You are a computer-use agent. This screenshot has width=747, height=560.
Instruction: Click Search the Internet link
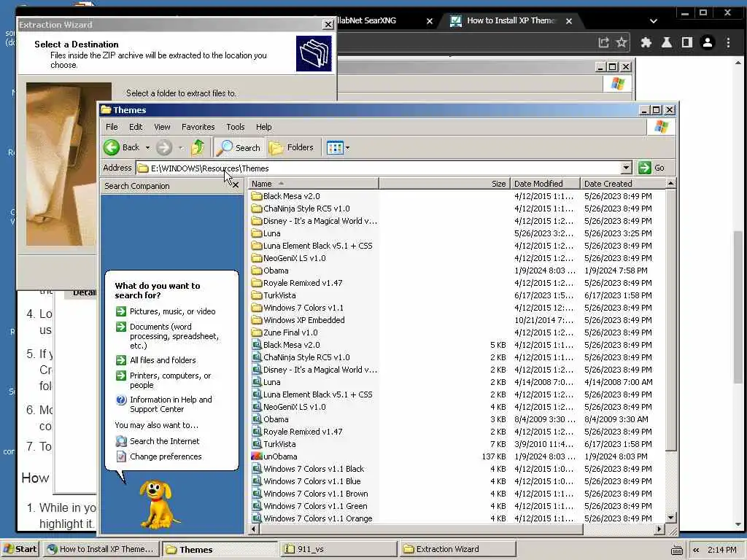coord(158,441)
